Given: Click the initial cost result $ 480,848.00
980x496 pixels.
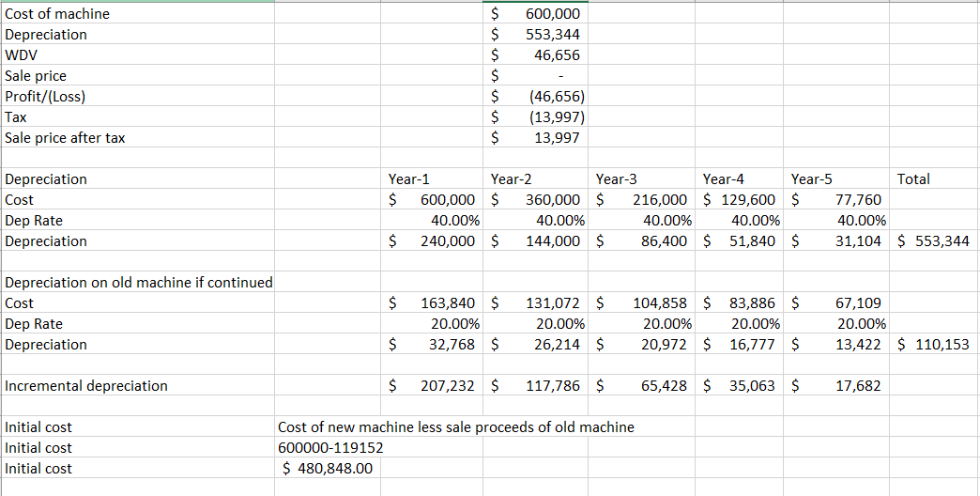Looking at the screenshot, I should click(329, 469).
